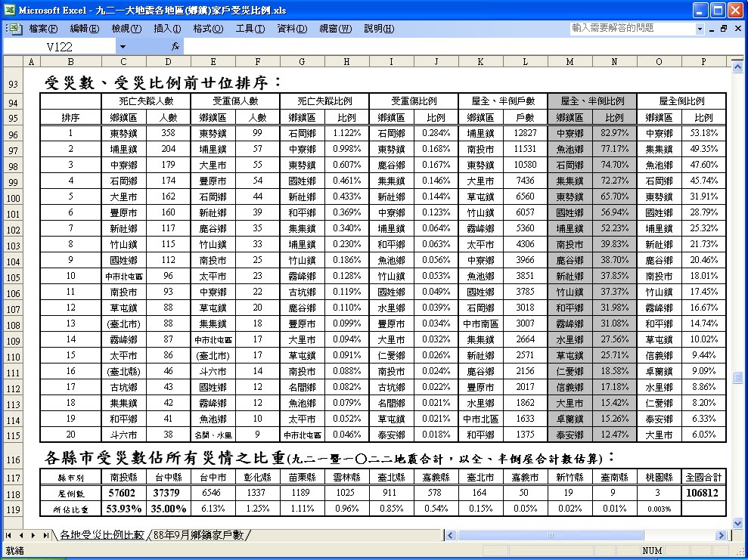The height and width of the screenshot is (560, 748).
Task: Jump to first sheet with navigation arrow
Action: point(9,534)
